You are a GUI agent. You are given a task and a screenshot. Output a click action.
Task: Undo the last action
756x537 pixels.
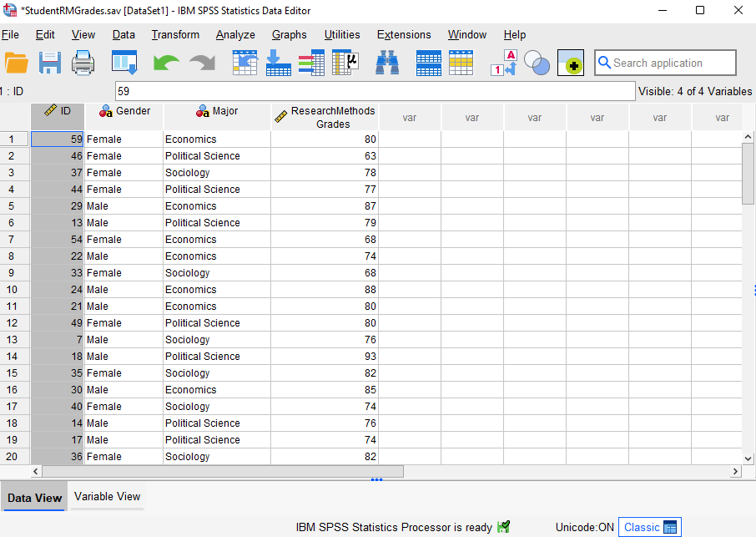tap(164, 63)
